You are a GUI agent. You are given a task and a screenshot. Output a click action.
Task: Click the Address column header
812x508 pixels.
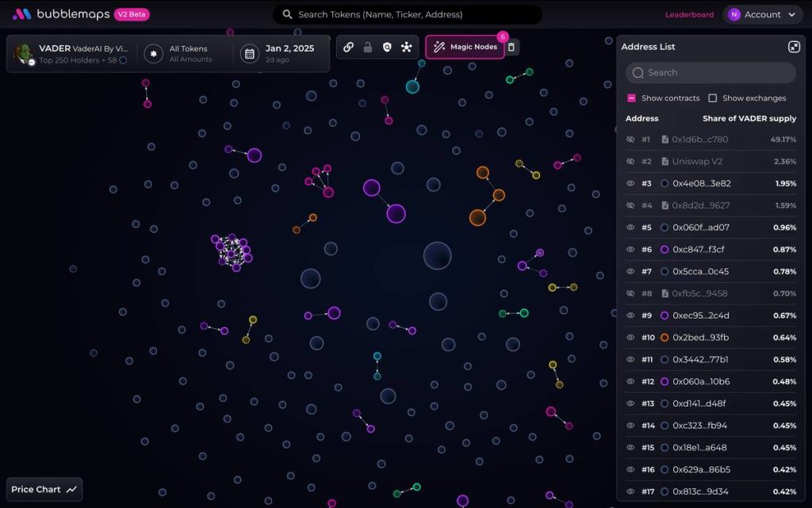pyautogui.click(x=642, y=118)
